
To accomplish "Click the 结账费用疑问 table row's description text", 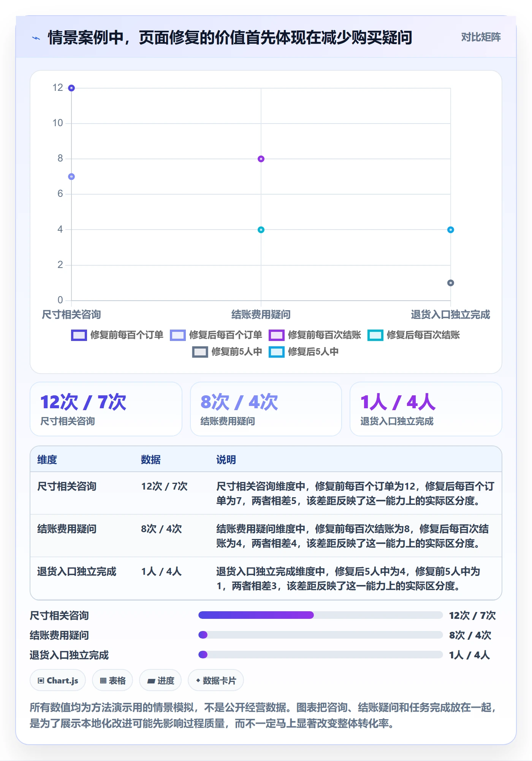I will pyautogui.click(x=353, y=536).
